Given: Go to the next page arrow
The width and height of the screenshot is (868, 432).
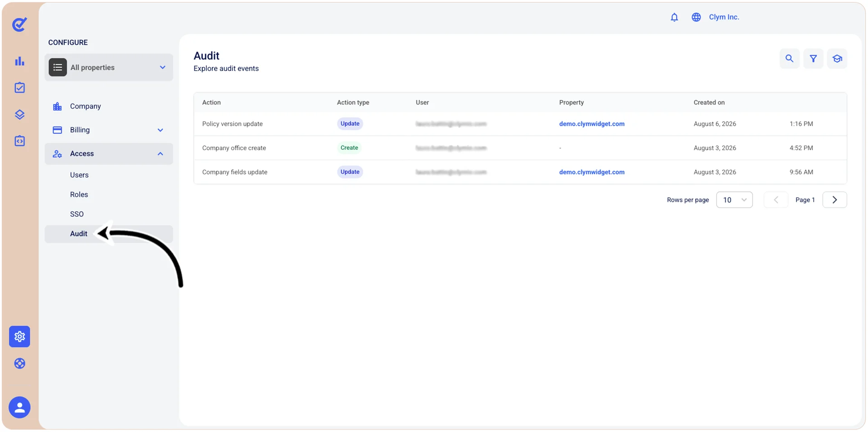Looking at the screenshot, I should click(x=834, y=200).
